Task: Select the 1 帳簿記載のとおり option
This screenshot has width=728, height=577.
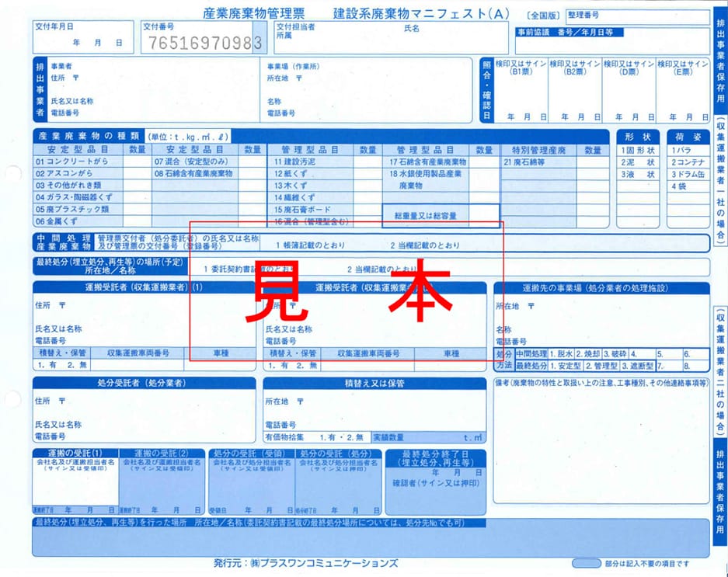Action: pyautogui.click(x=312, y=245)
